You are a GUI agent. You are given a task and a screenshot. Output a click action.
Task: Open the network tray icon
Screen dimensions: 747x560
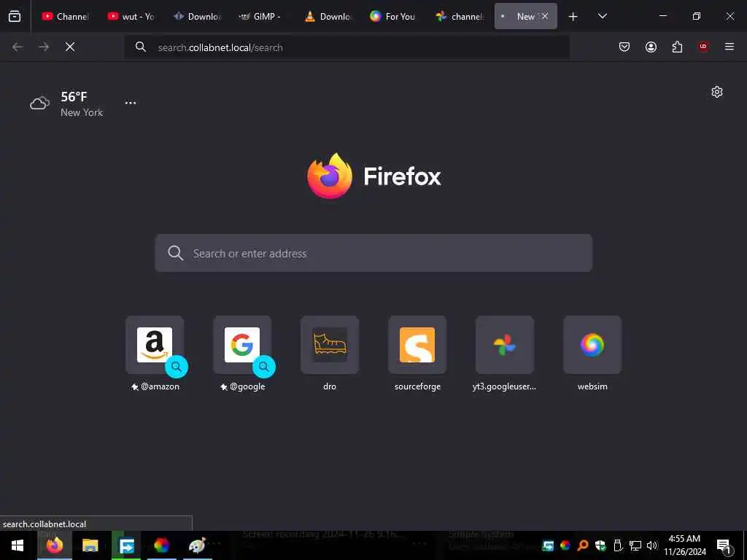(x=635, y=545)
